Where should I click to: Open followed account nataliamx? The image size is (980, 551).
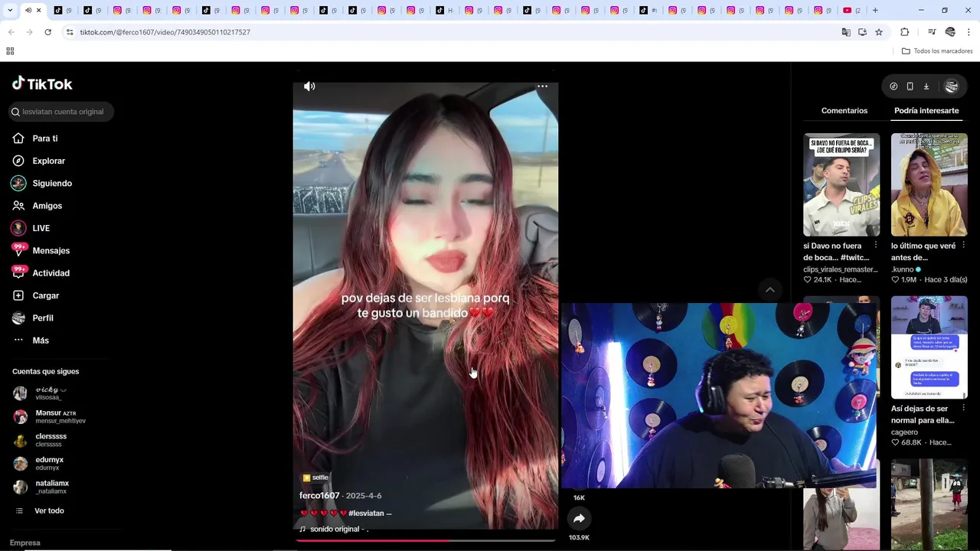(42, 487)
